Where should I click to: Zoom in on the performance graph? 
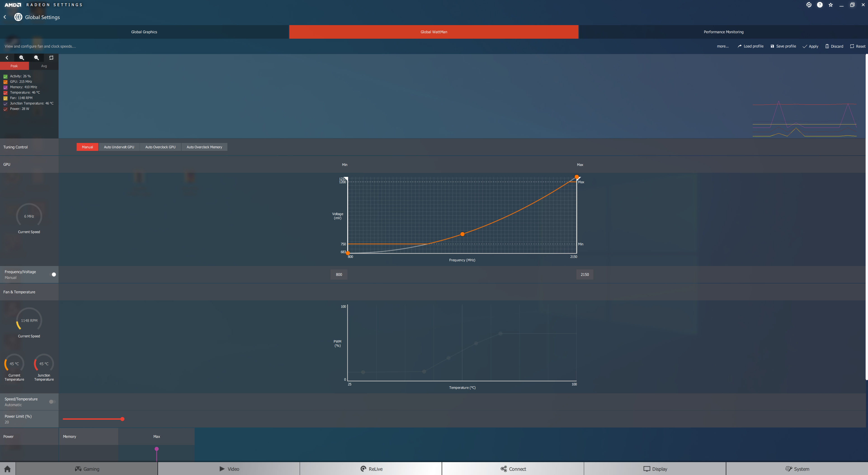point(21,58)
